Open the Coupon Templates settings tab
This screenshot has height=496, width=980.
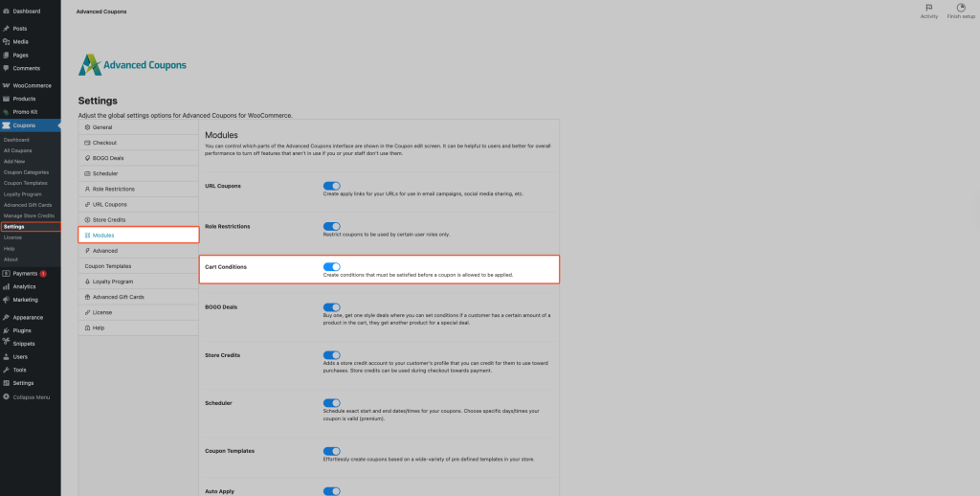pos(138,266)
